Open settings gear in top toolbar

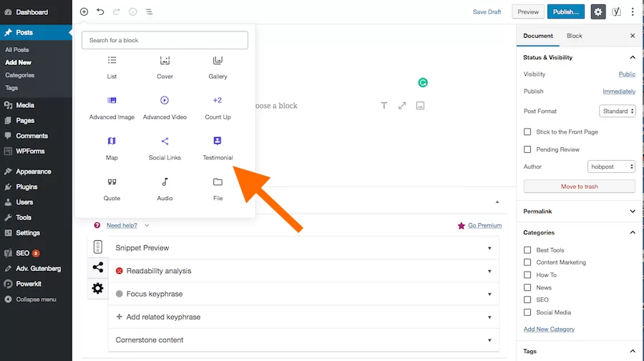[597, 12]
